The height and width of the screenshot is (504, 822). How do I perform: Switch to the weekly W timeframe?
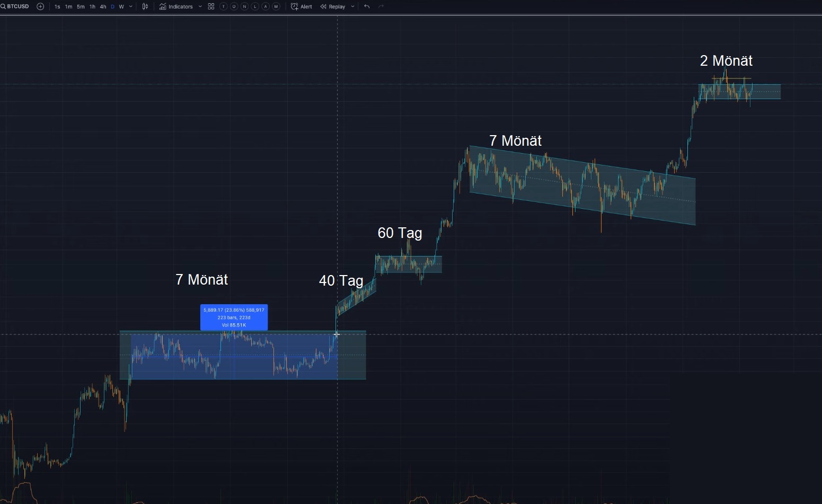(x=121, y=7)
